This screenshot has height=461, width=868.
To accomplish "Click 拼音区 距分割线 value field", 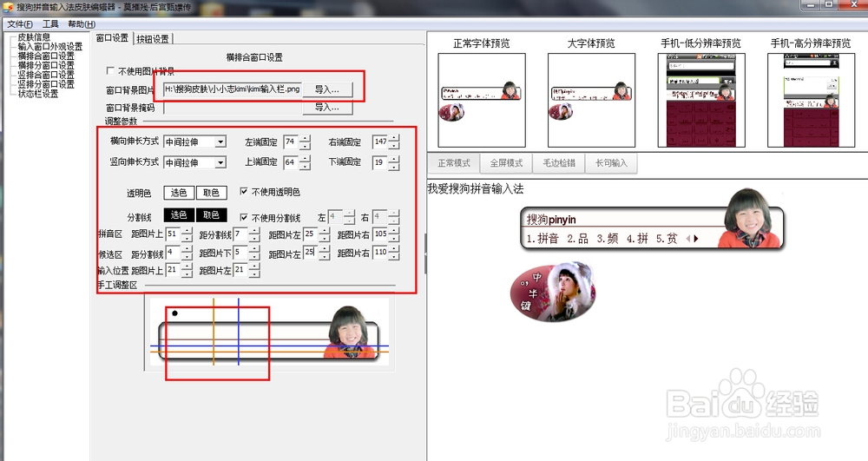I will (240, 234).
